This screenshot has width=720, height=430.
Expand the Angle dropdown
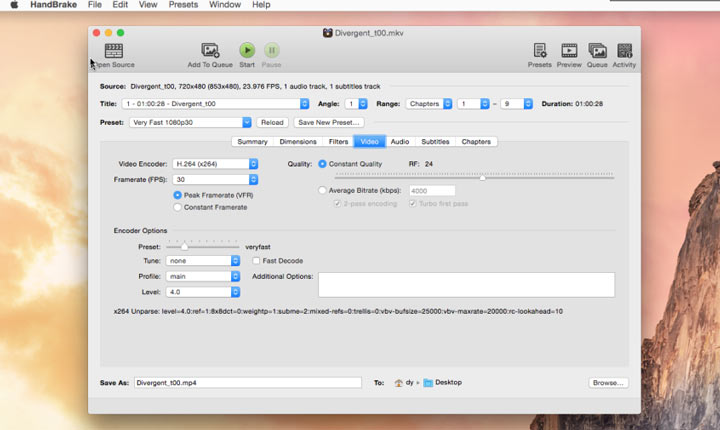tap(356, 104)
